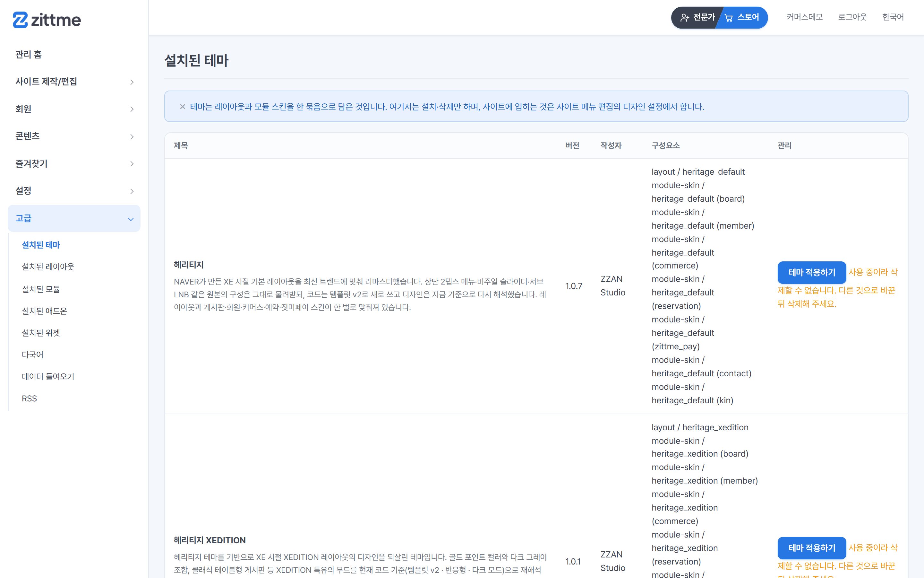
Task: Open 설치된 테마 submenu item
Action: coord(41,245)
